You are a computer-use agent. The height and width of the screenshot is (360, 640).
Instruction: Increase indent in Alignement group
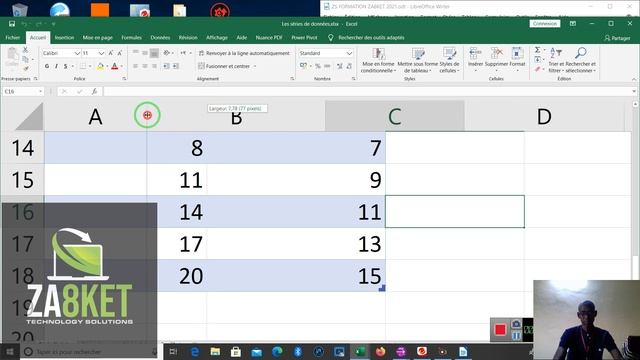tap(176, 66)
